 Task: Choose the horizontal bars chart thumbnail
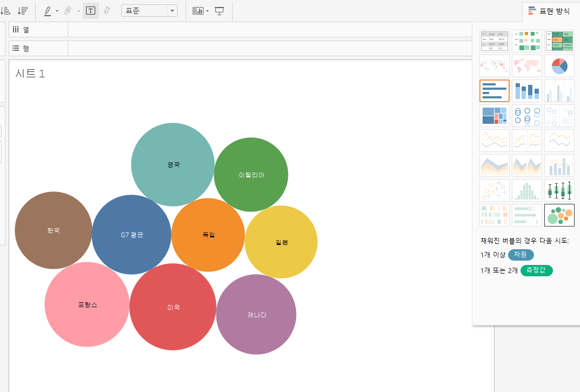pos(494,91)
